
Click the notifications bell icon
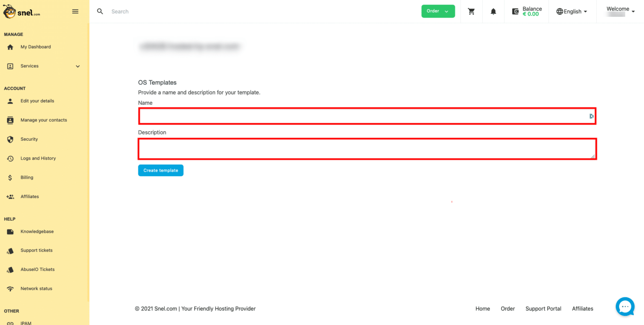(x=493, y=12)
